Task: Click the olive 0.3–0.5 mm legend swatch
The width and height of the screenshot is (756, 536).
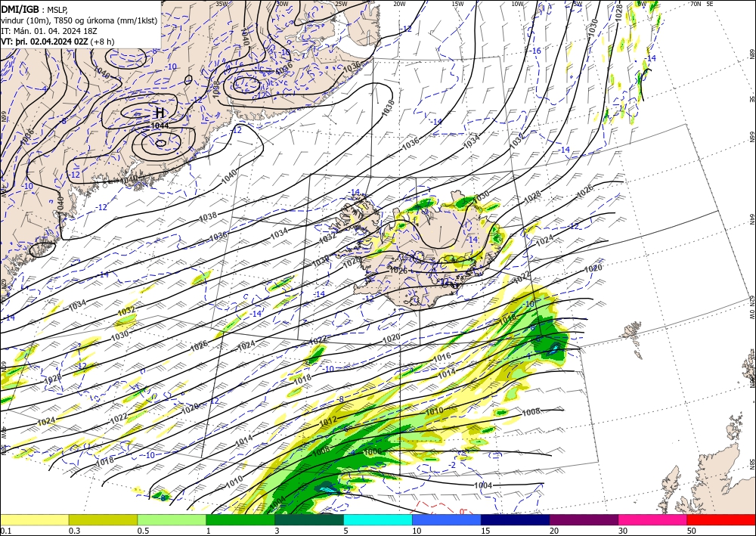Action: (x=103, y=519)
